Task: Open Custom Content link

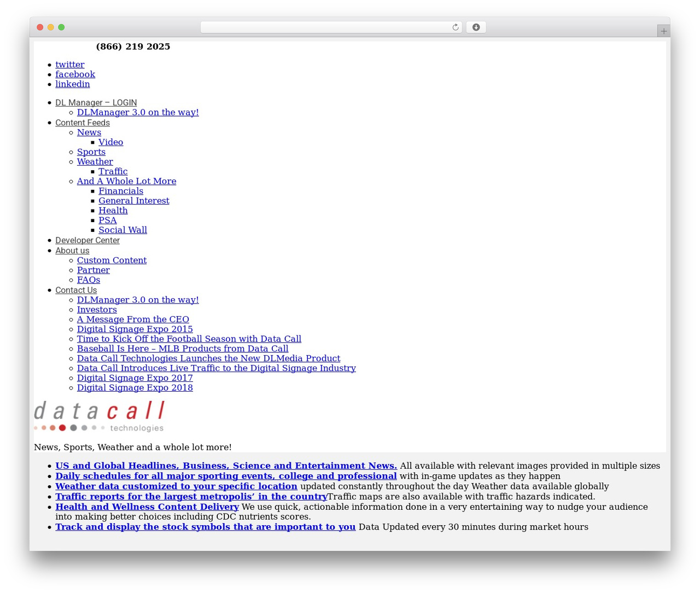Action: pyautogui.click(x=112, y=261)
